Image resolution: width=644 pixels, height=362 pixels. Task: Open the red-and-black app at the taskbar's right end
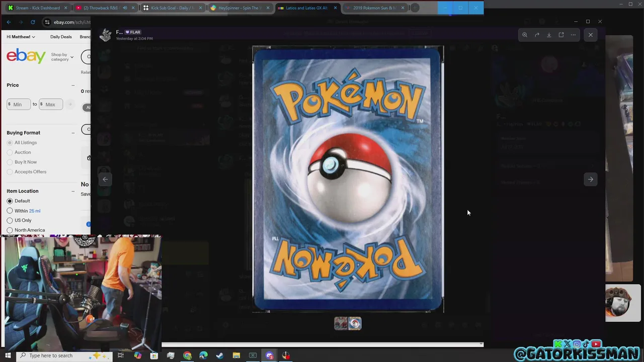coord(286,355)
